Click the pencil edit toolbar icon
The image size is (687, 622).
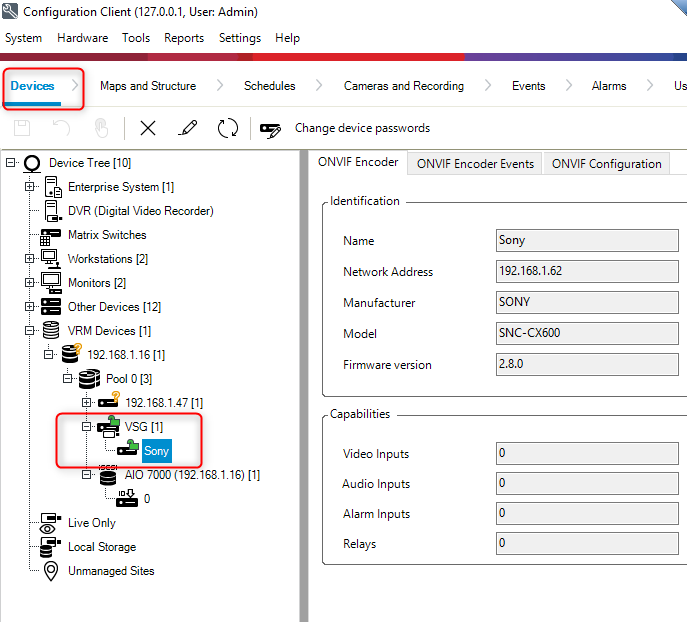tap(187, 128)
